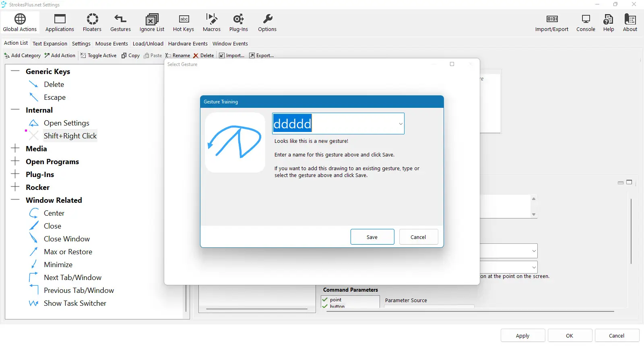Open the Options section
Viewport: 644px width, 346px height.
[x=267, y=23]
